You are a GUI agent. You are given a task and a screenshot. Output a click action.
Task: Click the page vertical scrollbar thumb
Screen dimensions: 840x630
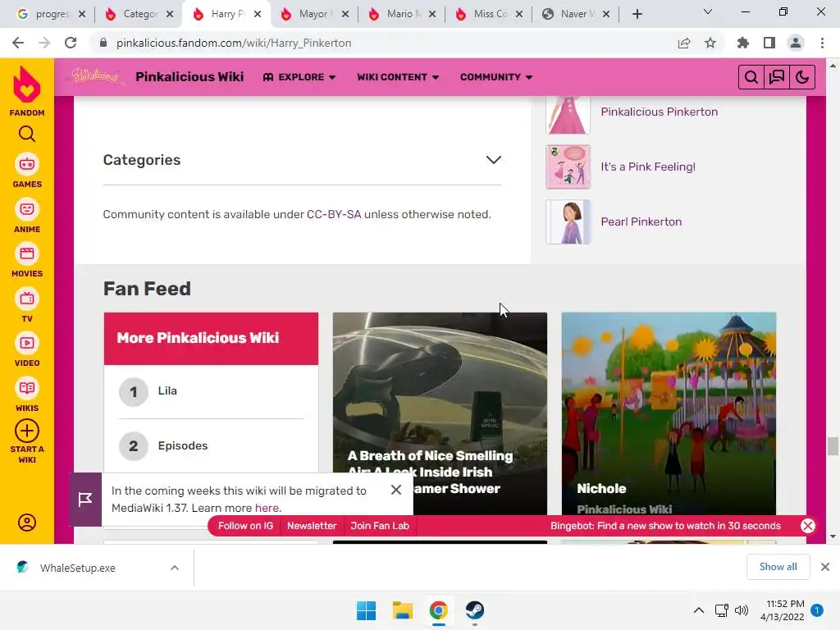(x=832, y=445)
